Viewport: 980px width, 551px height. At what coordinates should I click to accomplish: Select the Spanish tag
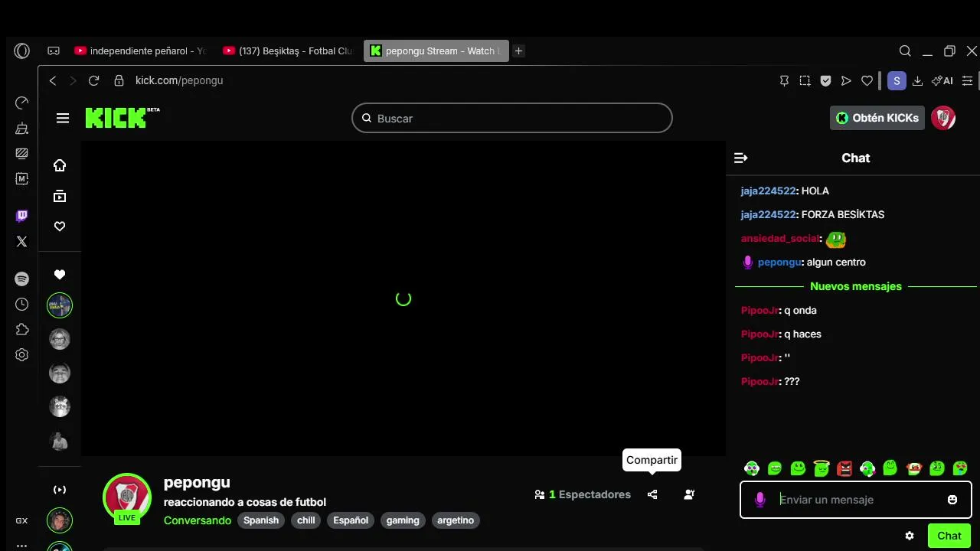point(261,520)
